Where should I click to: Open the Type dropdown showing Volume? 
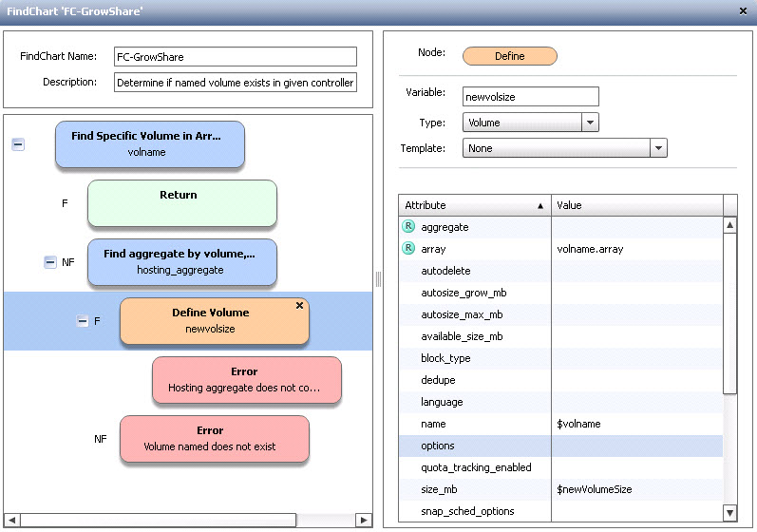point(590,123)
